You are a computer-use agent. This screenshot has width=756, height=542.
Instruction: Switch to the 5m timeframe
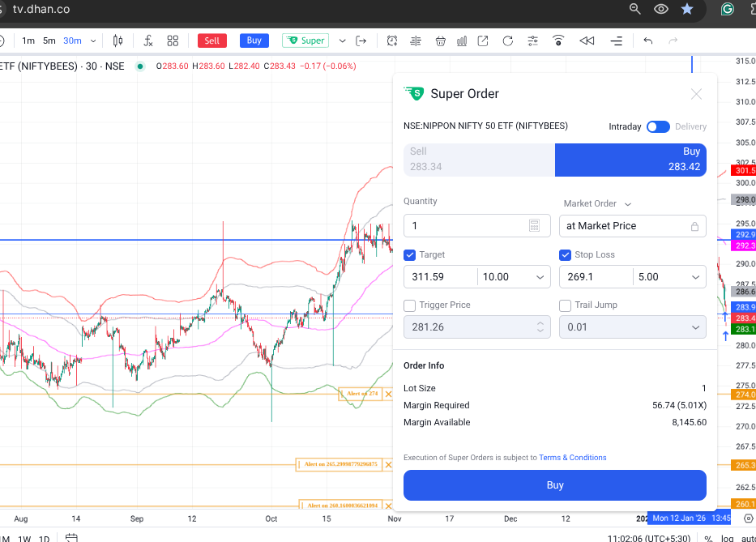49,41
